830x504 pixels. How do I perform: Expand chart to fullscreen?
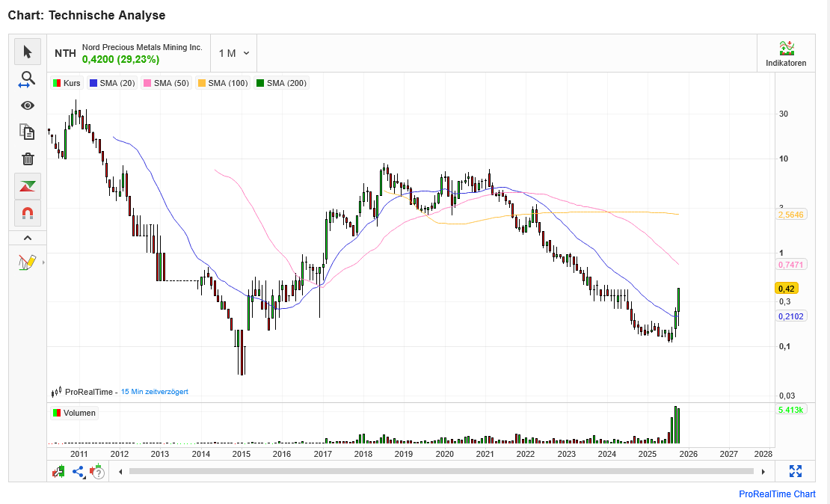tap(795, 471)
